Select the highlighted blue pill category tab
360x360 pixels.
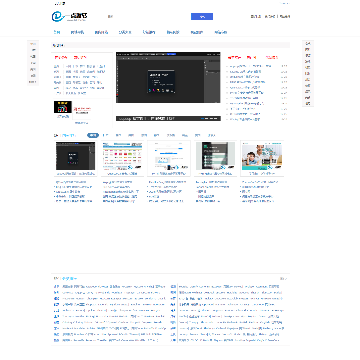pyautogui.click(x=93, y=135)
